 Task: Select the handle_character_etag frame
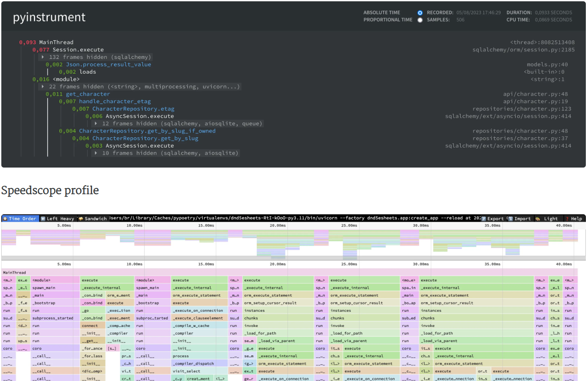click(115, 101)
